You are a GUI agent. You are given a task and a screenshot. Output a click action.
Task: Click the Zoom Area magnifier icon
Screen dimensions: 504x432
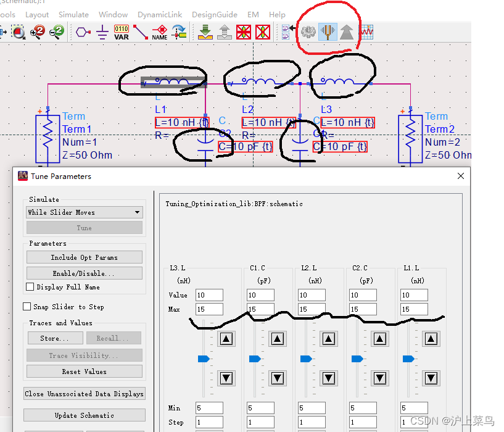coord(19,31)
